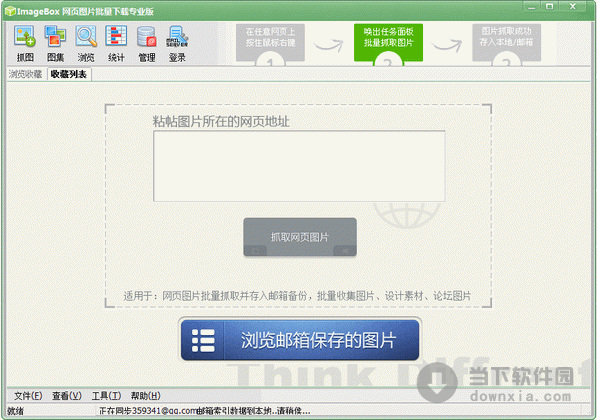The image size is (597, 420).
Task: Open the 帮助(H) menu
Action: [x=146, y=396]
